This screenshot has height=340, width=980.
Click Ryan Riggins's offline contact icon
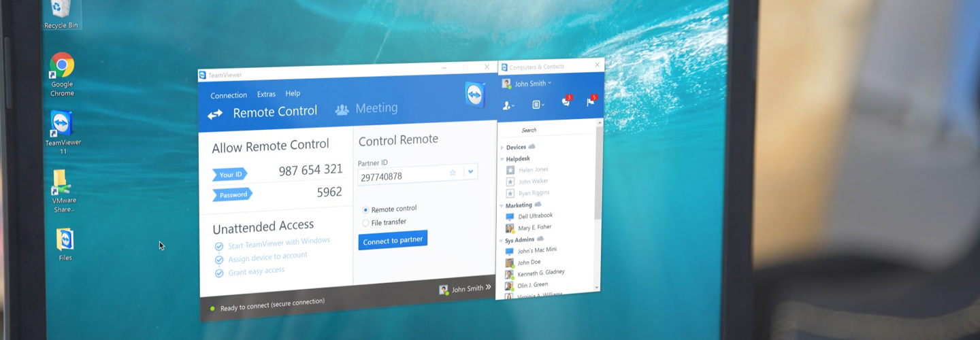click(x=510, y=193)
